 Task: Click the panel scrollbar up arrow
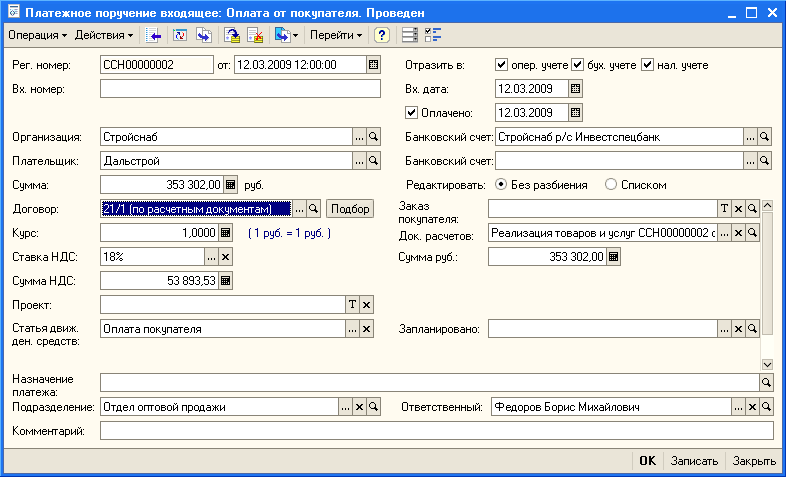click(767, 205)
